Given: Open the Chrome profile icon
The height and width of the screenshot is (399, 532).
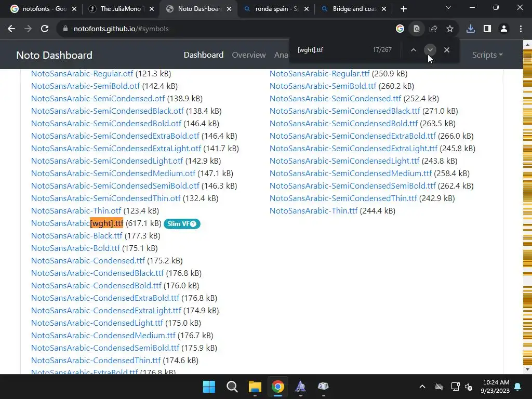Looking at the screenshot, I should pyautogui.click(x=504, y=29).
